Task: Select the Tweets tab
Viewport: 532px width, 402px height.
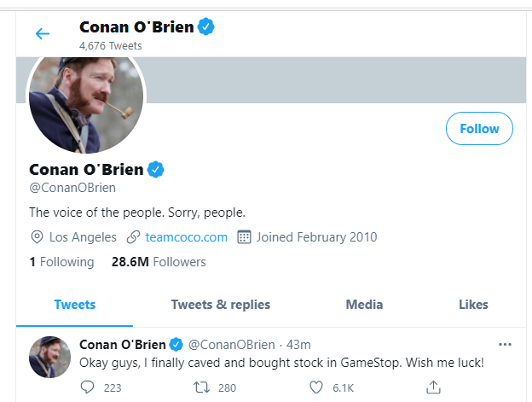Action: pos(75,305)
